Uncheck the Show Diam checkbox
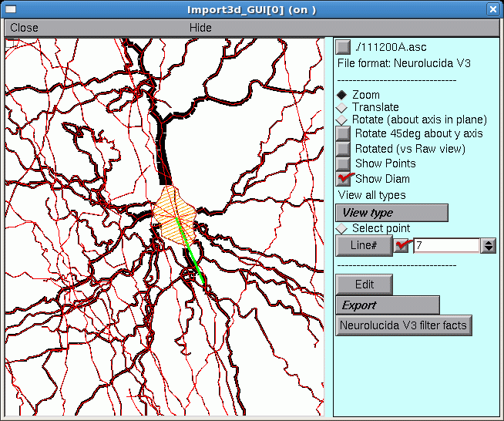Screen dimensions: 504x421 (344, 179)
